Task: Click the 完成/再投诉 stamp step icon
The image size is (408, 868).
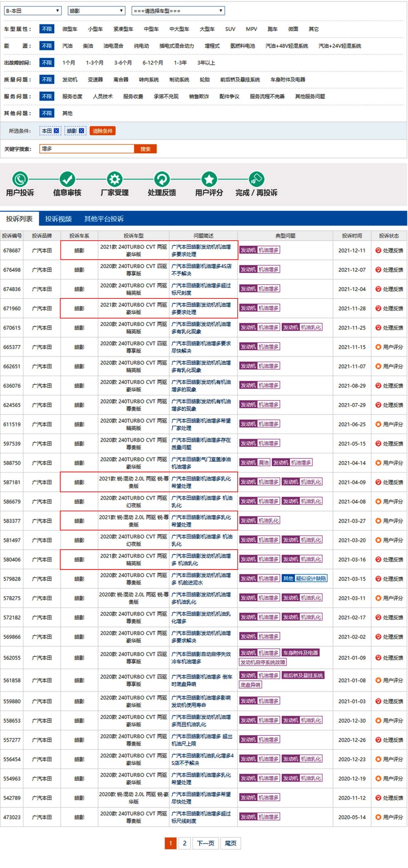Action: [x=256, y=179]
